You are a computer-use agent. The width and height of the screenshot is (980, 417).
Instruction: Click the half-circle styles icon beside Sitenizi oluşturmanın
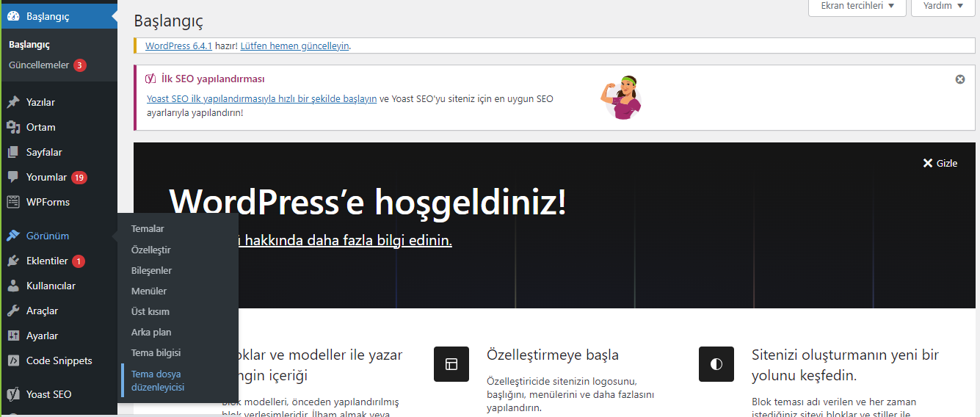tap(716, 363)
